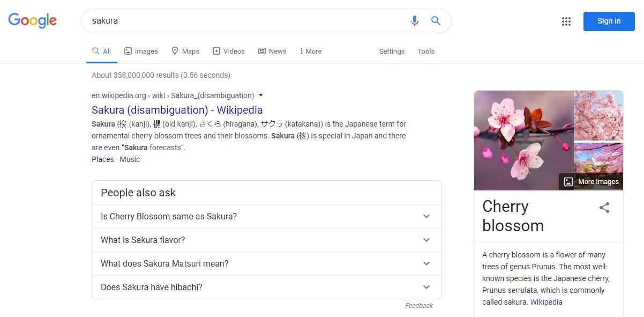
Task: Click the Google logo
Action: click(x=32, y=21)
